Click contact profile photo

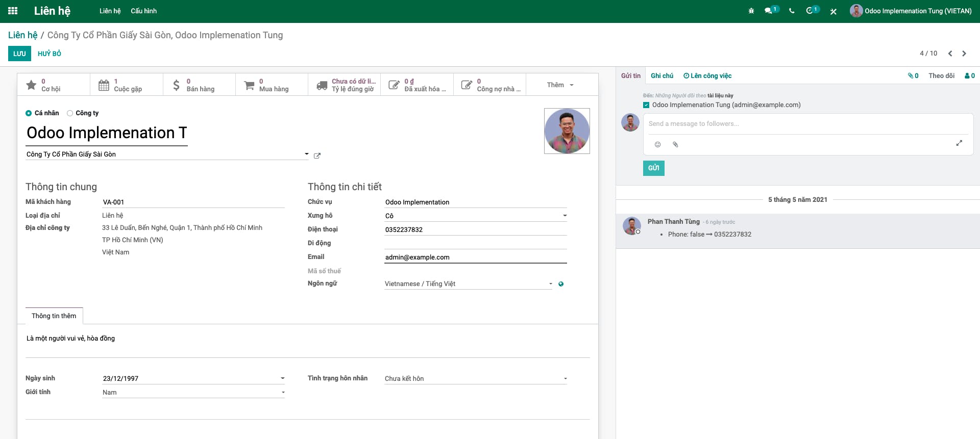[567, 131]
